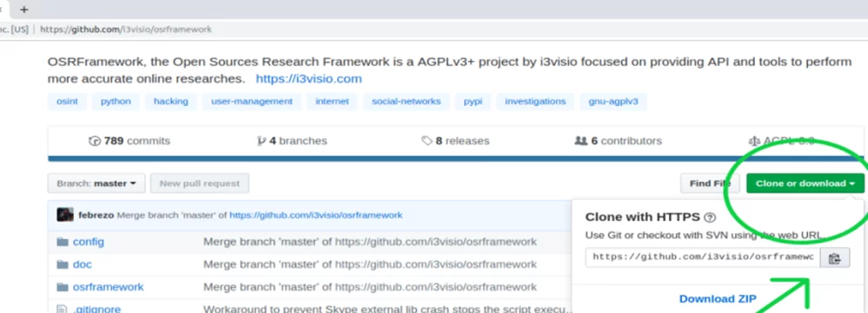Copy clone URL with clipboard icon
This screenshot has height=313, width=868.
coord(835,257)
